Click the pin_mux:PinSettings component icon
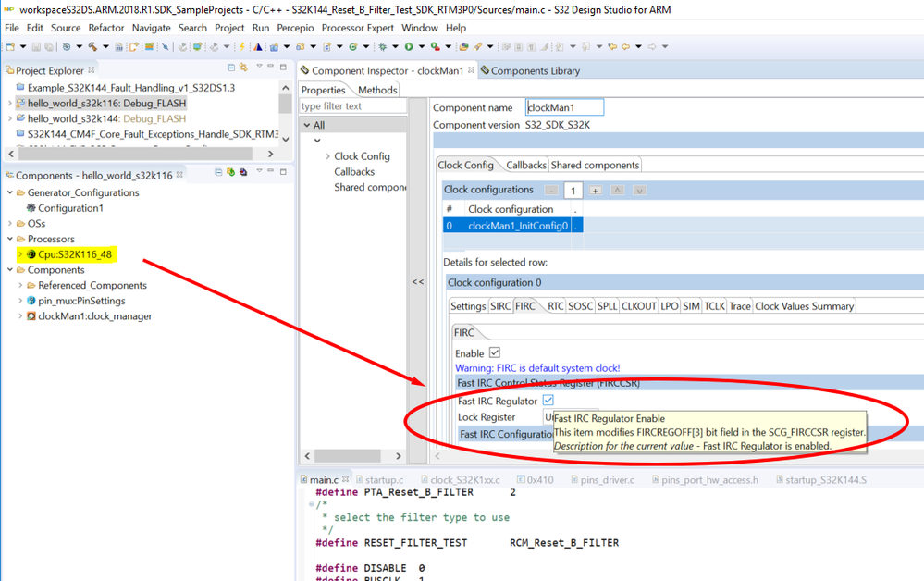This screenshot has width=924, height=581. [31, 301]
